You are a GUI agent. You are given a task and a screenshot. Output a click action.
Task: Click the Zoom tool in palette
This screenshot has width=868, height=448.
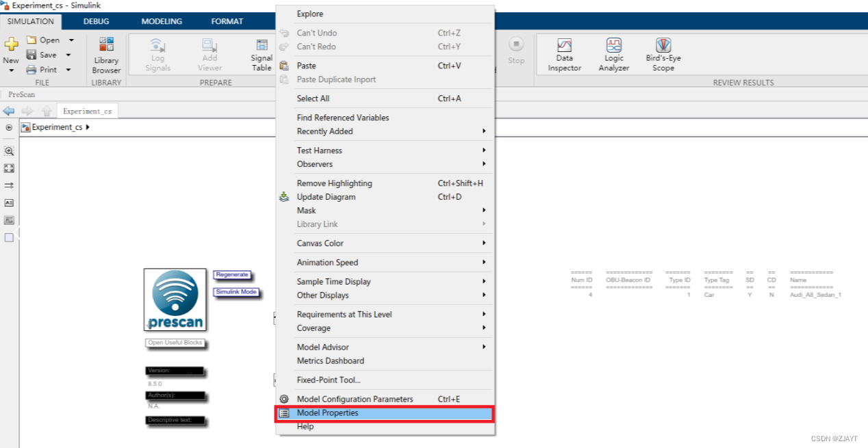click(9, 150)
